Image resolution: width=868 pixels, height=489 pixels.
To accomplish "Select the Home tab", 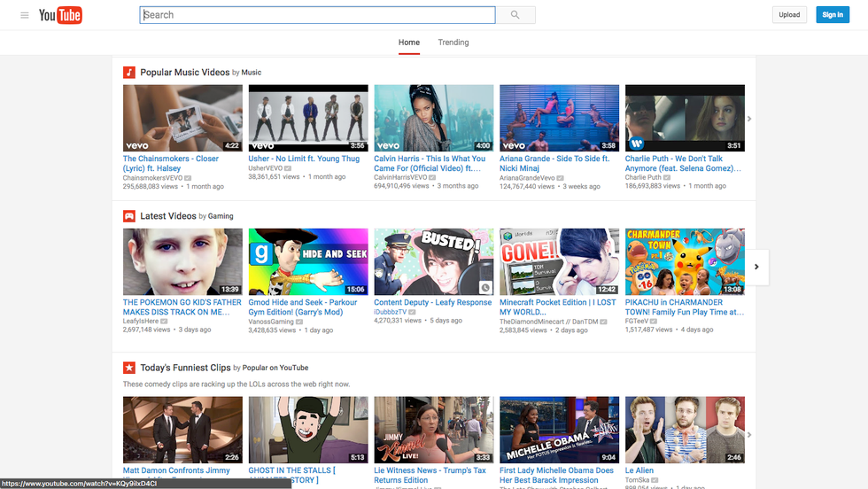I will coord(408,43).
